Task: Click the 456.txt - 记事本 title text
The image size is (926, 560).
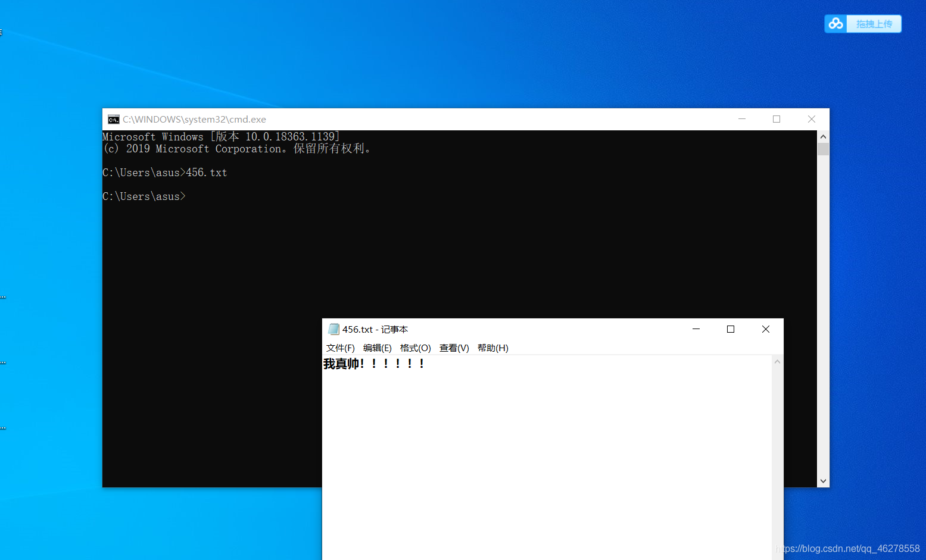Action: coord(375,329)
